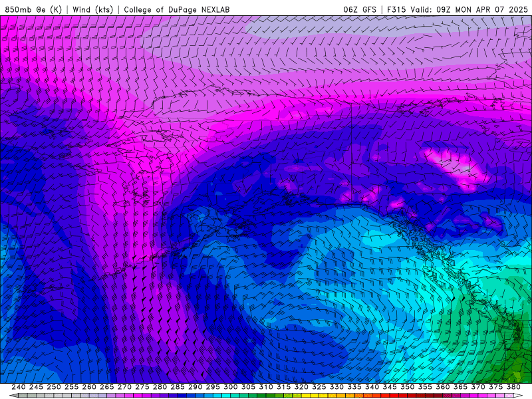This screenshot has height=399, width=532.
Task: Click the 260 legend value
Action: click(89, 387)
